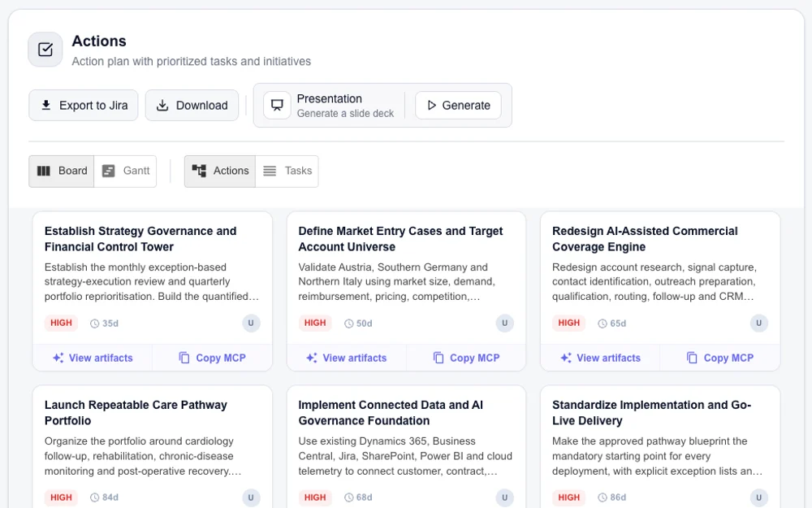The image size is (812, 508).
Task: Click HIGH badge on Commercial Coverage Engine card
Action: coord(568,323)
